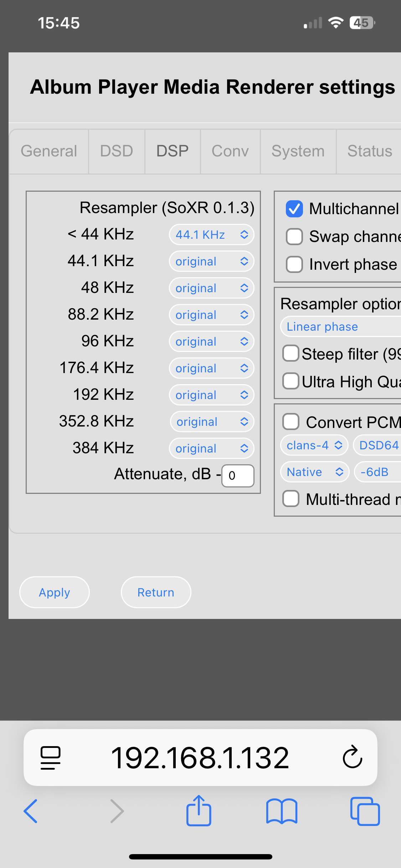The image size is (401, 868).
Task: Tap the battery indicator icon
Action: (362, 23)
